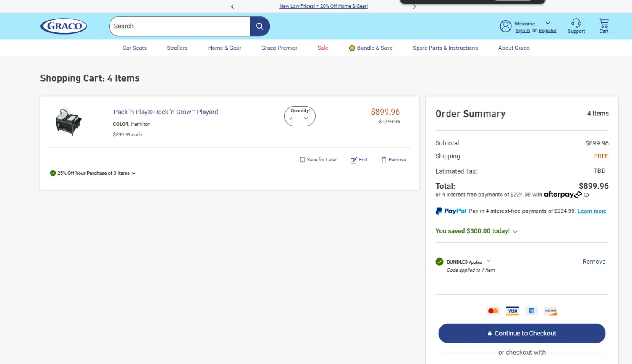The width and height of the screenshot is (632, 364).
Task: Open Pack 'n Play Rock 'n Grow Playard link
Action: [166, 112]
